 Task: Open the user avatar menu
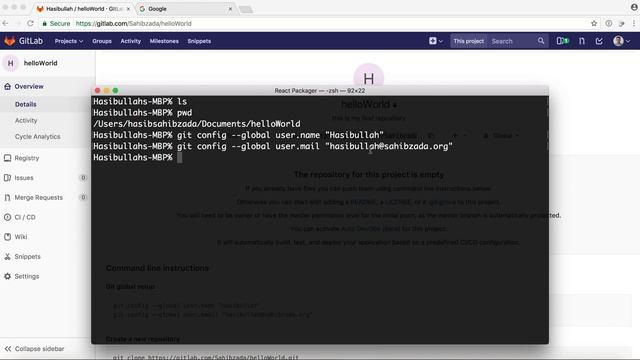pos(622,41)
